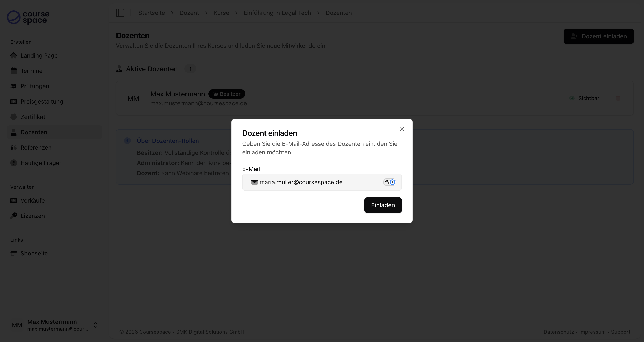Click the Dozent einladen header button

[598, 36]
